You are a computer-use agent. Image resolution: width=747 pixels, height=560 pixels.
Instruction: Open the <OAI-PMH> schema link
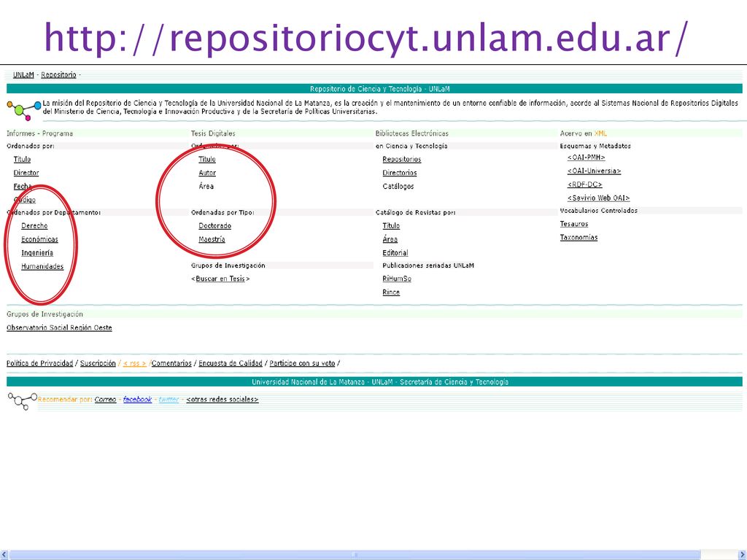586,157
